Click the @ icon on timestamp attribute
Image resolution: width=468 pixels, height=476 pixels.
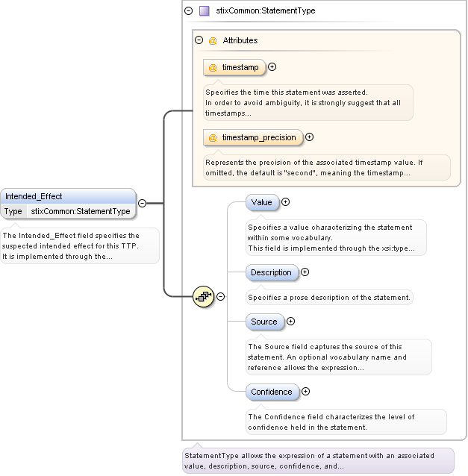pos(213,67)
